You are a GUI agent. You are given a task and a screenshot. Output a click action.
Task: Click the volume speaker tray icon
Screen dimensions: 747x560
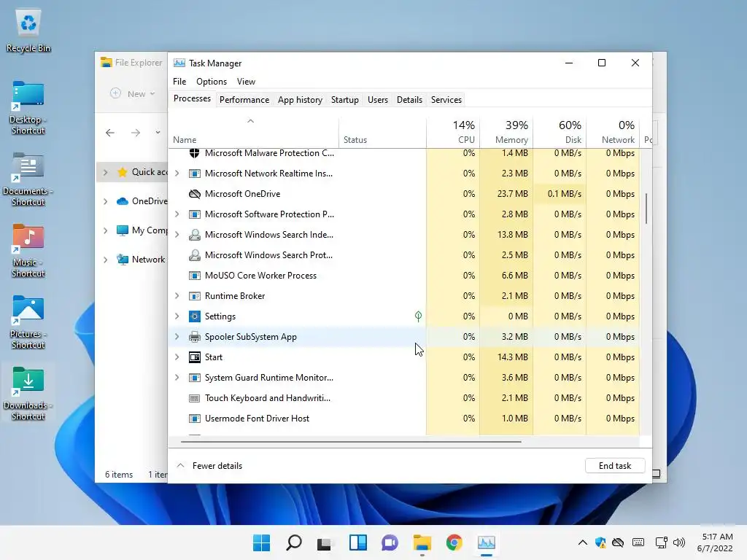[x=679, y=542]
